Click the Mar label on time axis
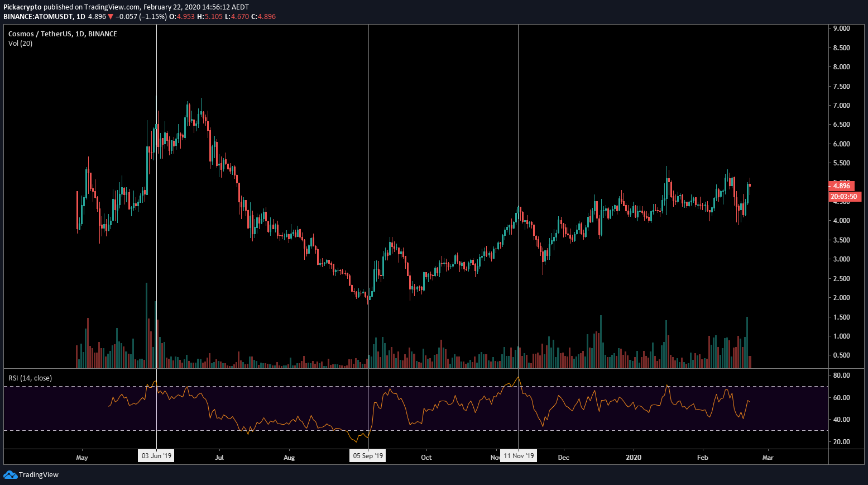This screenshot has height=485, width=868. click(x=768, y=458)
